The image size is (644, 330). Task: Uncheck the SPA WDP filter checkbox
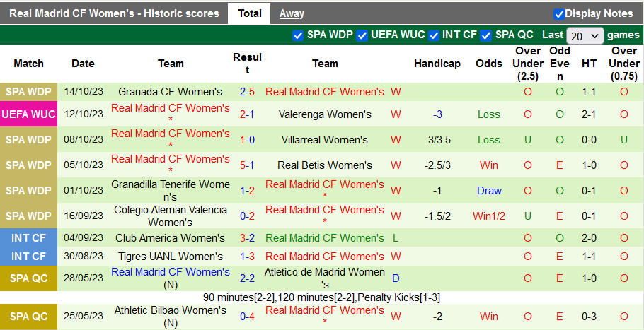click(298, 35)
